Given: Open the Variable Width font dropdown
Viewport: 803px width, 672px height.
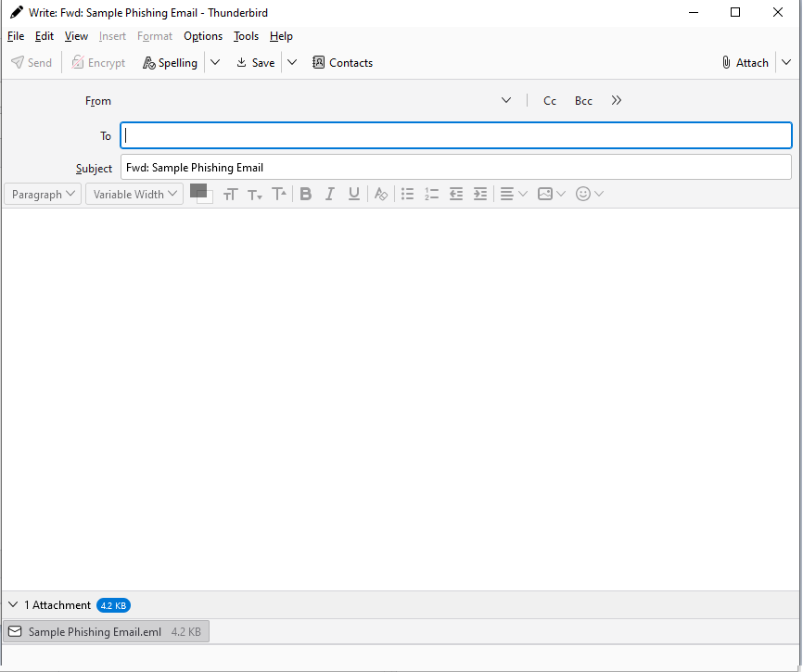Looking at the screenshot, I should click(x=134, y=194).
